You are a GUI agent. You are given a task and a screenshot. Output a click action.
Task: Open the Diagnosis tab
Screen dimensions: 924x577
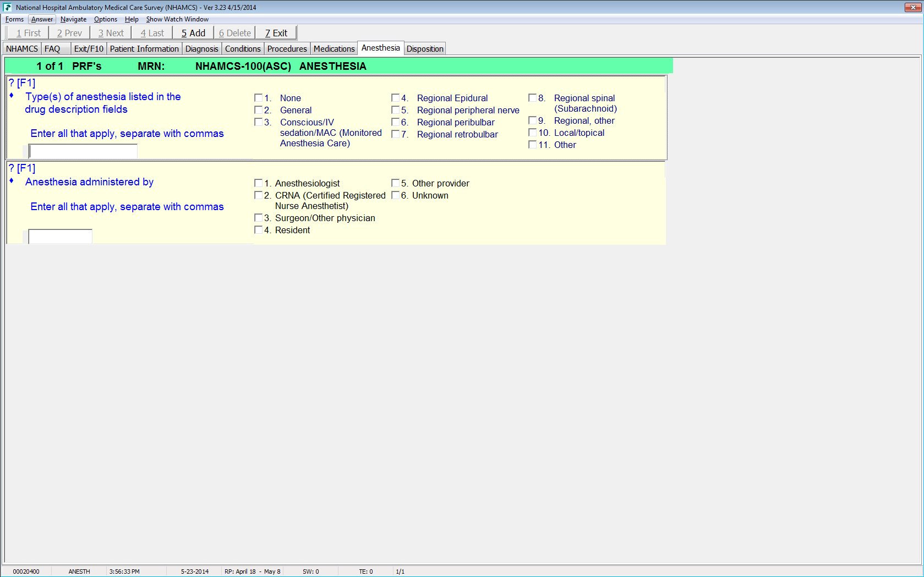point(202,49)
